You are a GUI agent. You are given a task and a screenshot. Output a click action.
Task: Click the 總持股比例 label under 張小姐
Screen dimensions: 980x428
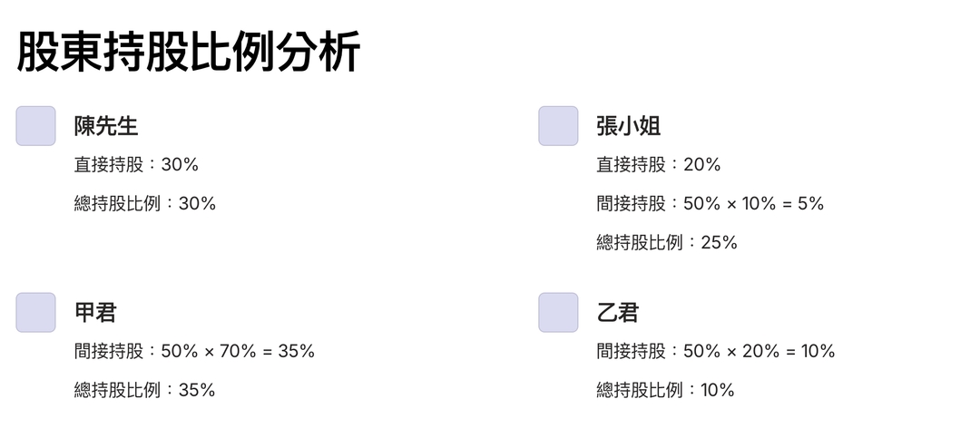pos(640,243)
